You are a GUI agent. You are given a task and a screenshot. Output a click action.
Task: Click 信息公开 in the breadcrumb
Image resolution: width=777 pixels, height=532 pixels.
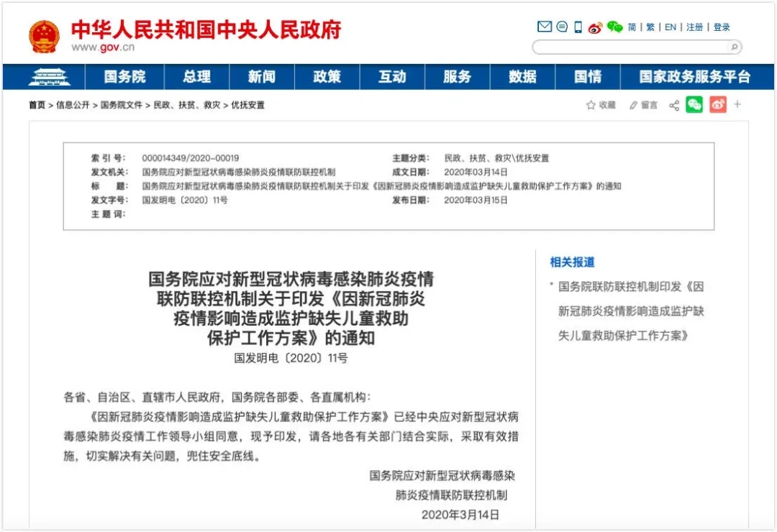(x=73, y=105)
